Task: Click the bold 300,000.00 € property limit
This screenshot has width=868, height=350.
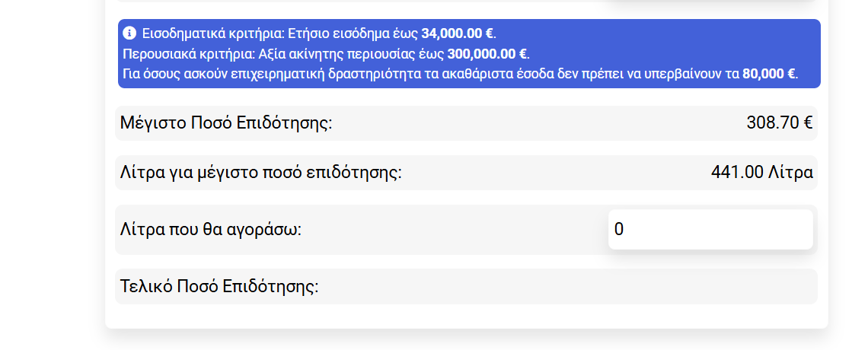Action: [487, 54]
